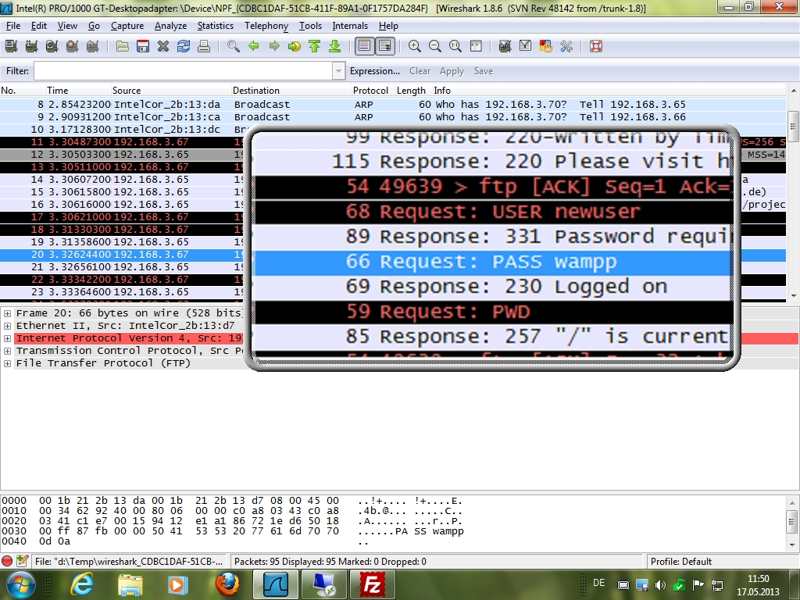The height and width of the screenshot is (600, 800).
Task: Open the list of capture interfaces
Action: point(11,47)
